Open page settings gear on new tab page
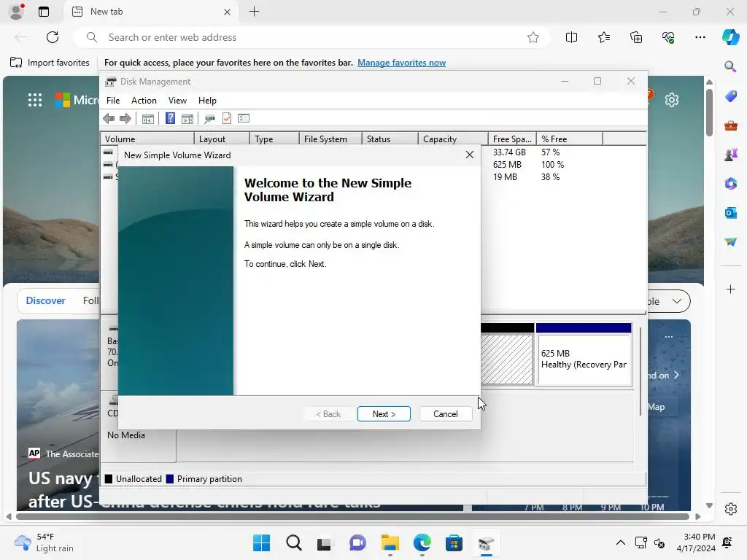The image size is (747, 560). (672, 99)
